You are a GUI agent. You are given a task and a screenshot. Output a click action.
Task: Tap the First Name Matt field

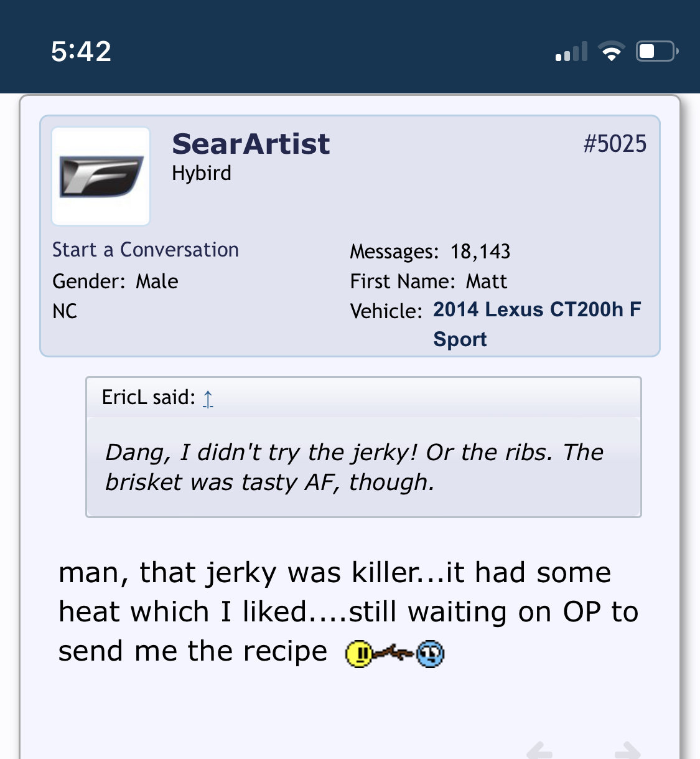429,281
